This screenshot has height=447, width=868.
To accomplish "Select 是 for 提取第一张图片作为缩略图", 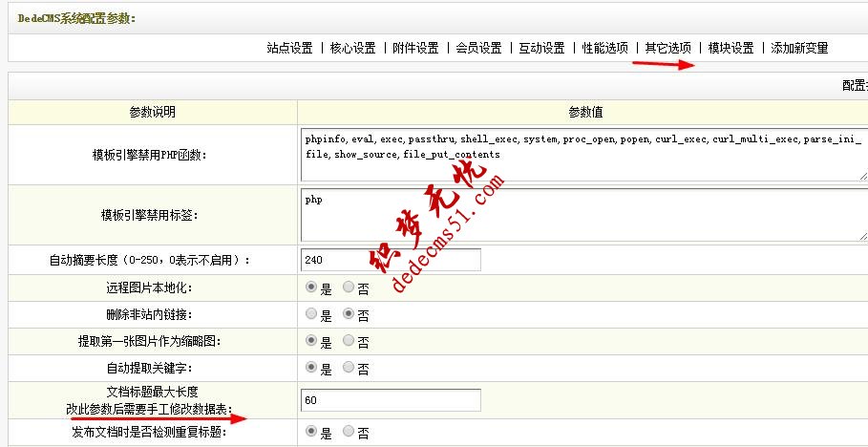I will click(x=311, y=340).
